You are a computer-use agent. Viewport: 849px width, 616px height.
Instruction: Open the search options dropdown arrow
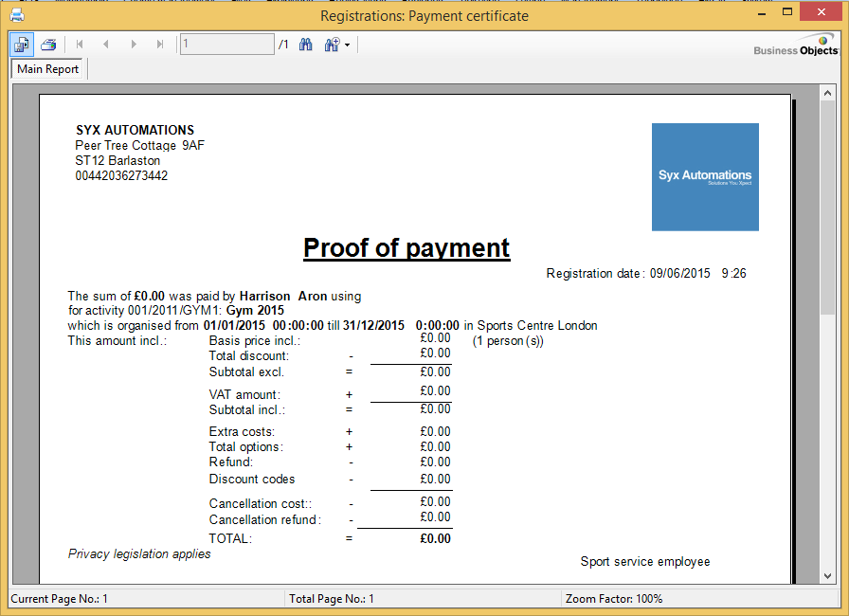pos(346,44)
